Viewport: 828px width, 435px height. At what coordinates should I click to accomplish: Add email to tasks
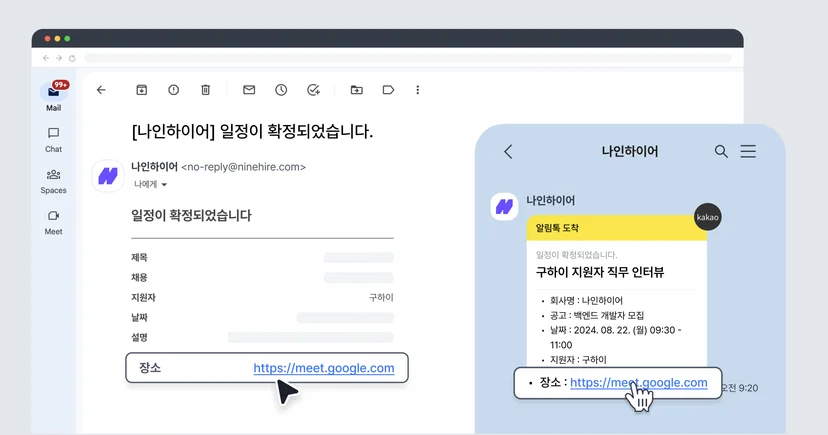[x=313, y=90]
